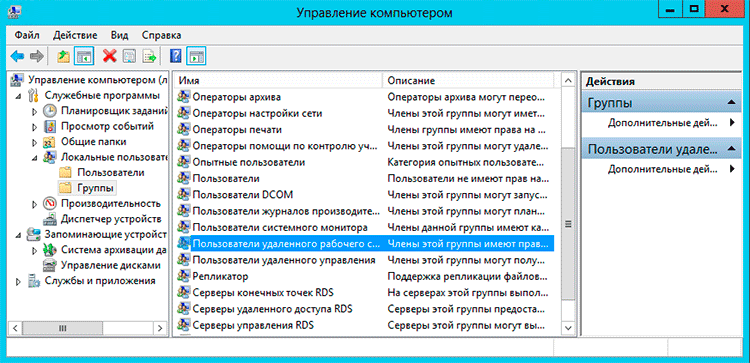Screen dimensions: 750x363
Task: Click the Export List toolbar icon
Action: pyautogui.click(x=150, y=56)
